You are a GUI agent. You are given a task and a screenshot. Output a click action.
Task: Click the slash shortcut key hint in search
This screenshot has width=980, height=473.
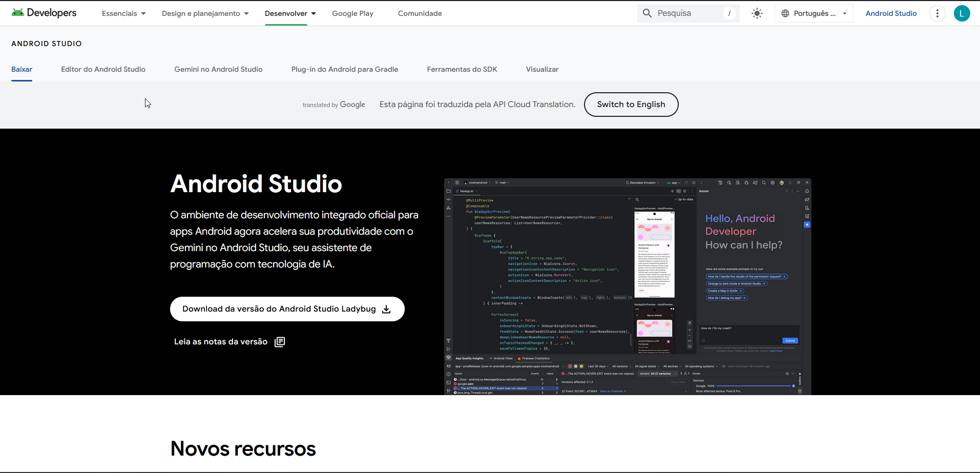click(729, 13)
